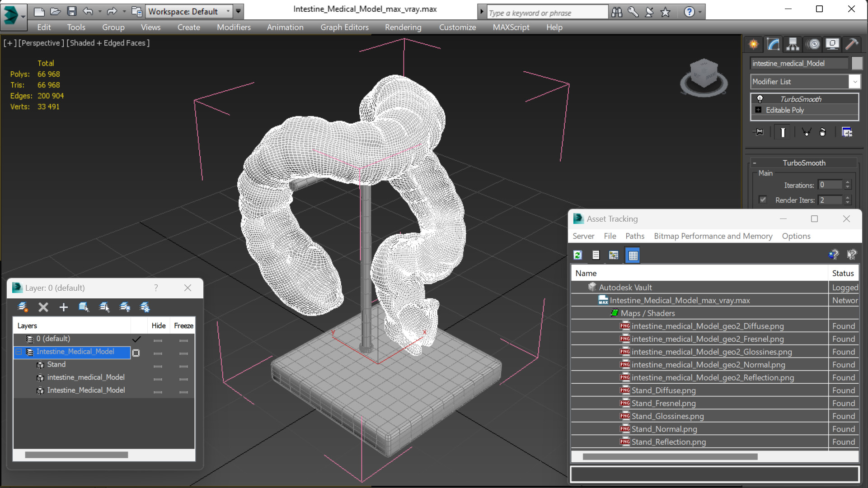This screenshot has height=488, width=868.
Task: Click delete layer X icon
Action: click(43, 307)
